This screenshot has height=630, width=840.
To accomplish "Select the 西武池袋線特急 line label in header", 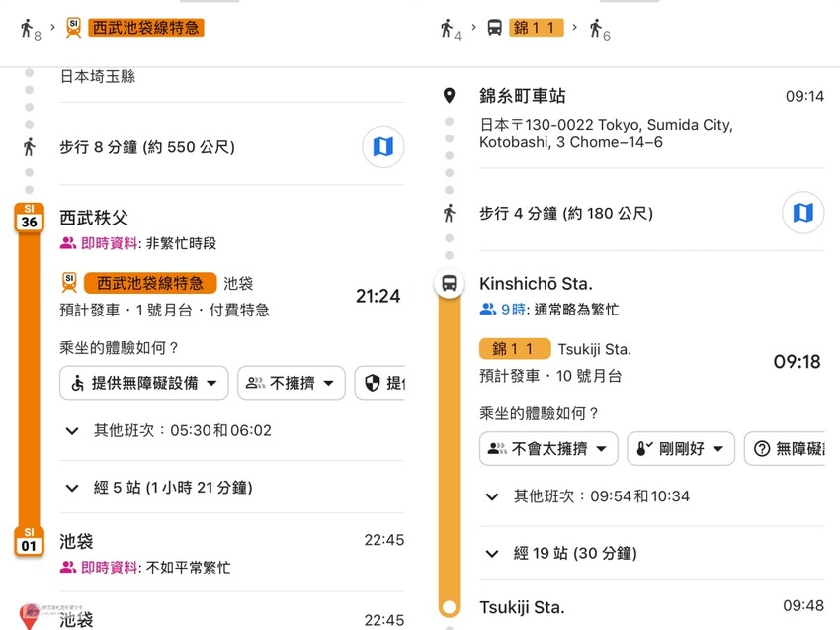I will tap(147, 28).
